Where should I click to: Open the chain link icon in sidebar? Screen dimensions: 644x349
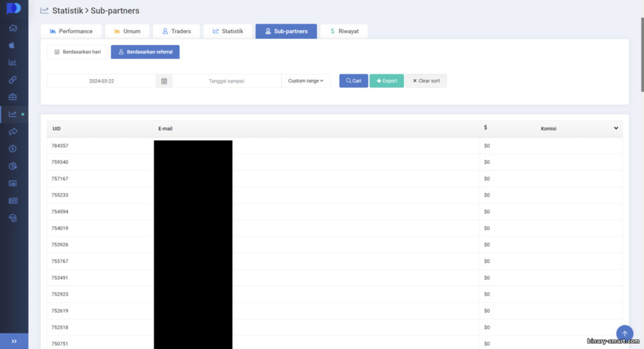point(13,80)
